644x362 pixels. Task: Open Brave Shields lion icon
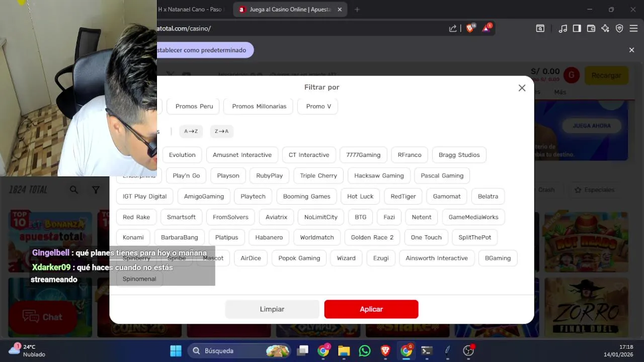[470, 28]
